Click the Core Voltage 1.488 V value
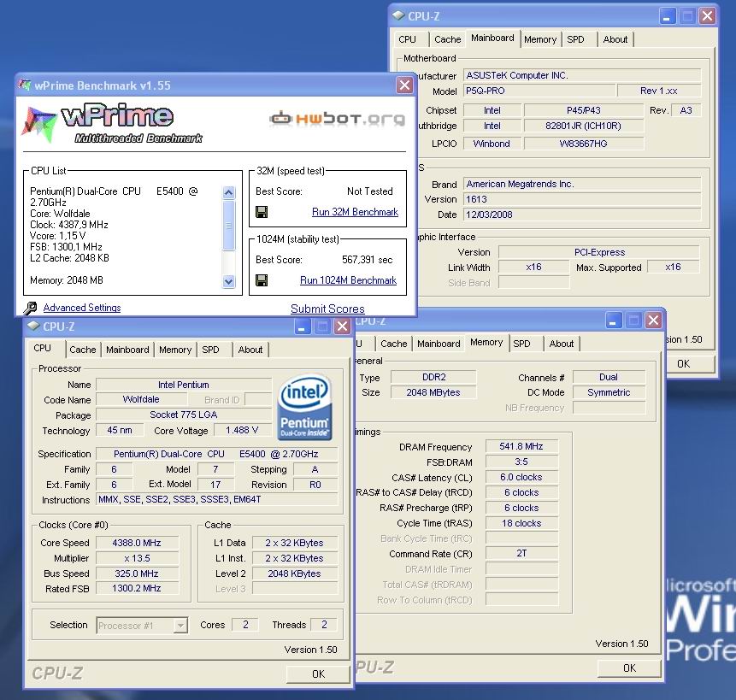The image size is (736, 700). coord(242,430)
